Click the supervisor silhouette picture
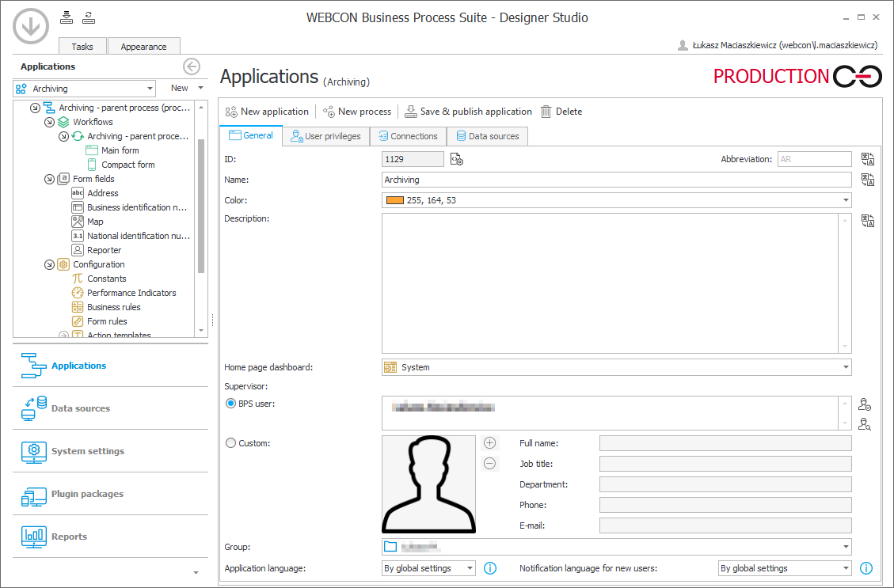Screen dimensions: 894x588 pos(428,484)
